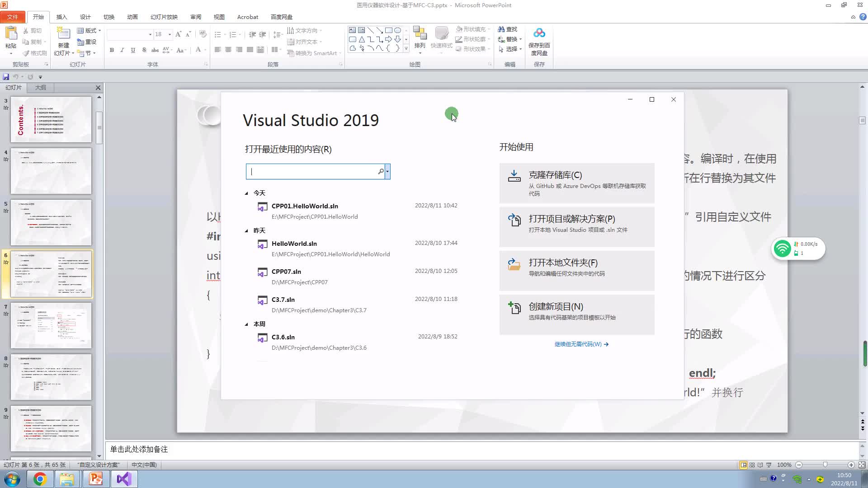Open recent solution C3.6.sln
Screen dimensions: 868x488
(x=357, y=342)
